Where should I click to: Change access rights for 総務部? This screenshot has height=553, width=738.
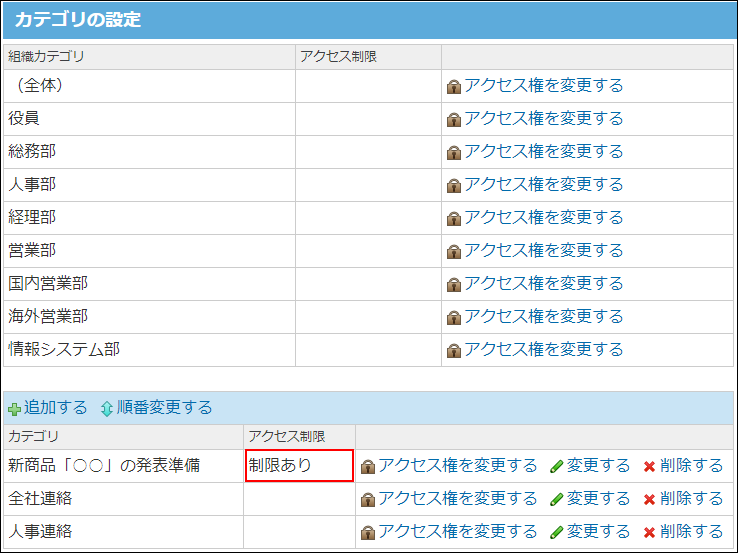tap(544, 151)
